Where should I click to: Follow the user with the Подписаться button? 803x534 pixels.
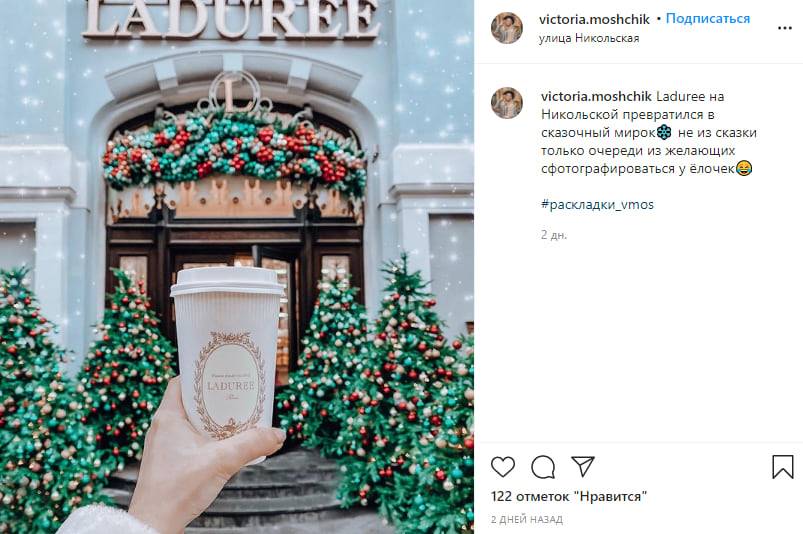pos(708,19)
